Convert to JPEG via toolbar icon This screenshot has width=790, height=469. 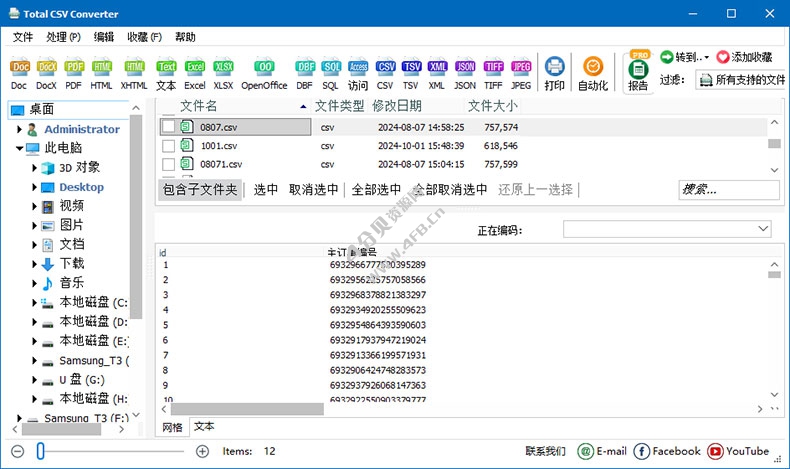(521, 68)
